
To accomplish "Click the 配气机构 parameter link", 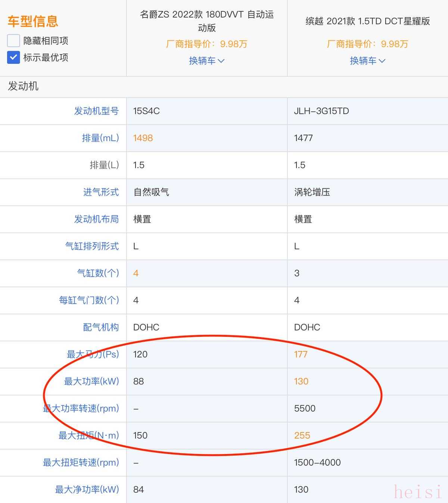I will point(101,327).
